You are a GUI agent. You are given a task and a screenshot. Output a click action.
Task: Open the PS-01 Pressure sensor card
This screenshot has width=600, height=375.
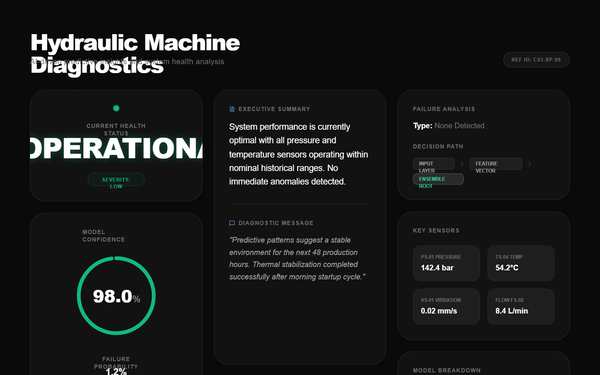446,263
